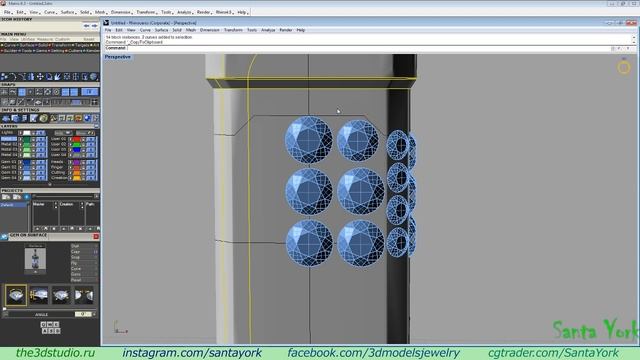Image resolution: width=640 pixels, height=360 pixels.
Task: Open the Curve tab in Main Menu
Action: pos(9,45)
